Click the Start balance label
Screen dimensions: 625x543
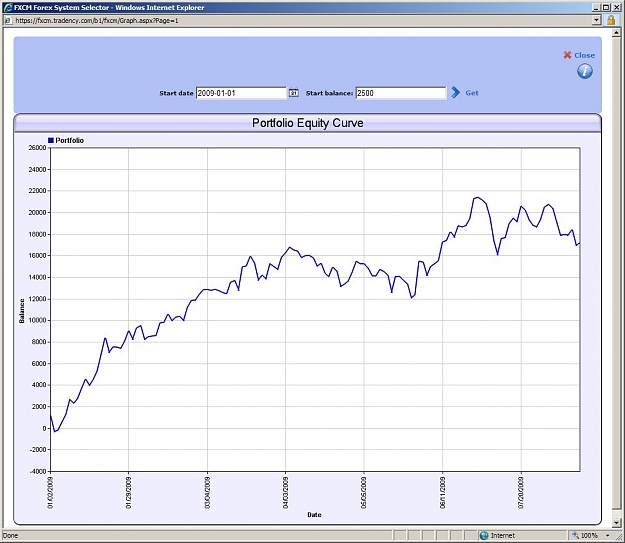pos(329,93)
